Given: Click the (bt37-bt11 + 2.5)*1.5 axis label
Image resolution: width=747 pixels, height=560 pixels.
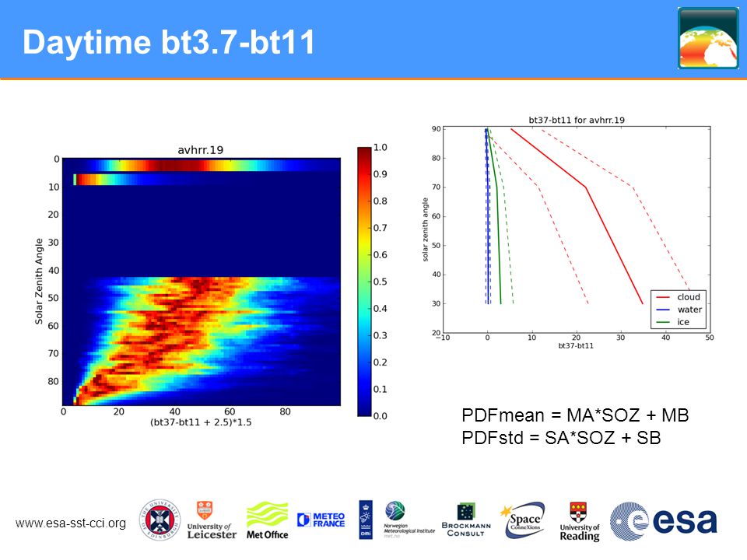Looking at the screenshot, I should tap(201, 422).
